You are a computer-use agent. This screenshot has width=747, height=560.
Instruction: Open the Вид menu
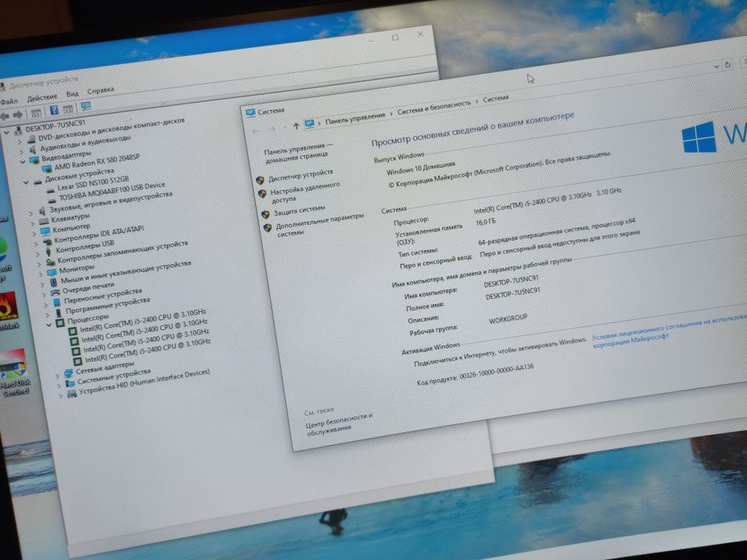pos(72,94)
